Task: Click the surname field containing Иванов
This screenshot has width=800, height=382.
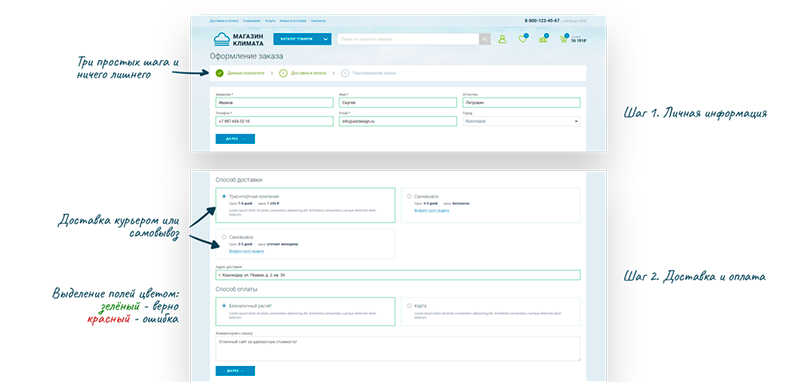Action: tap(274, 103)
